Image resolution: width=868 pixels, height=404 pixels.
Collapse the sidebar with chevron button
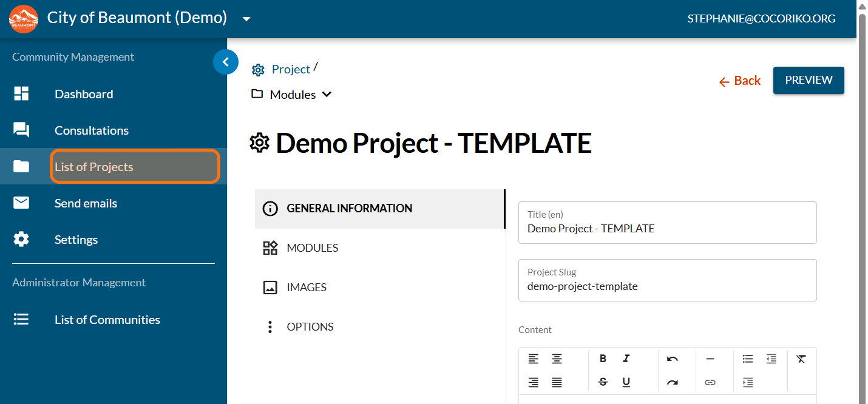(x=226, y=61)
